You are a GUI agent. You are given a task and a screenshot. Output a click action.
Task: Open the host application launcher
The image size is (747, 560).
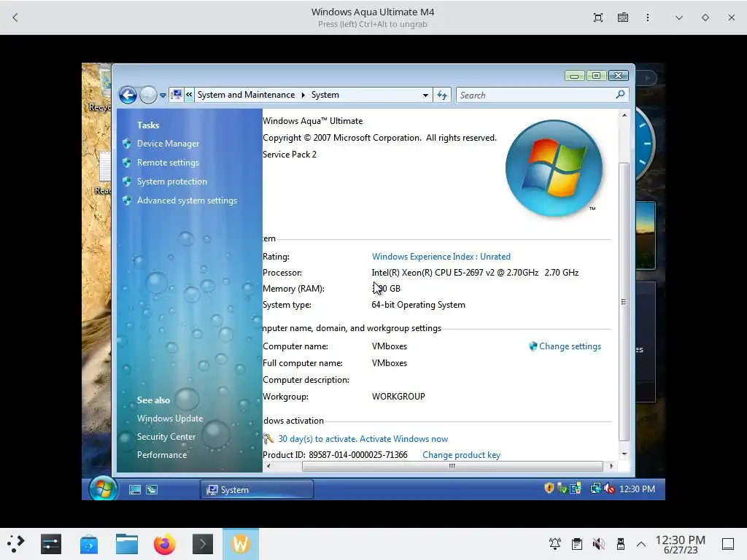click(x=16, y=544)
